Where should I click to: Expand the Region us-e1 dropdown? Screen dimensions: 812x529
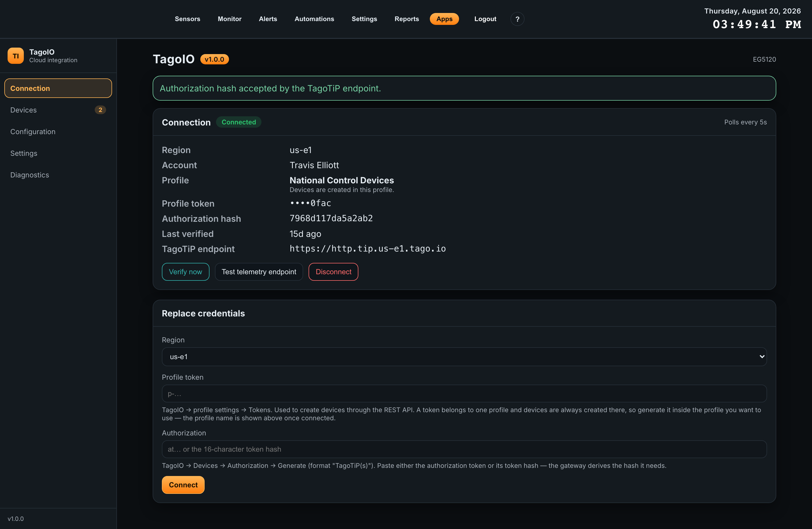pyautogui.click(x=464, y=356)
